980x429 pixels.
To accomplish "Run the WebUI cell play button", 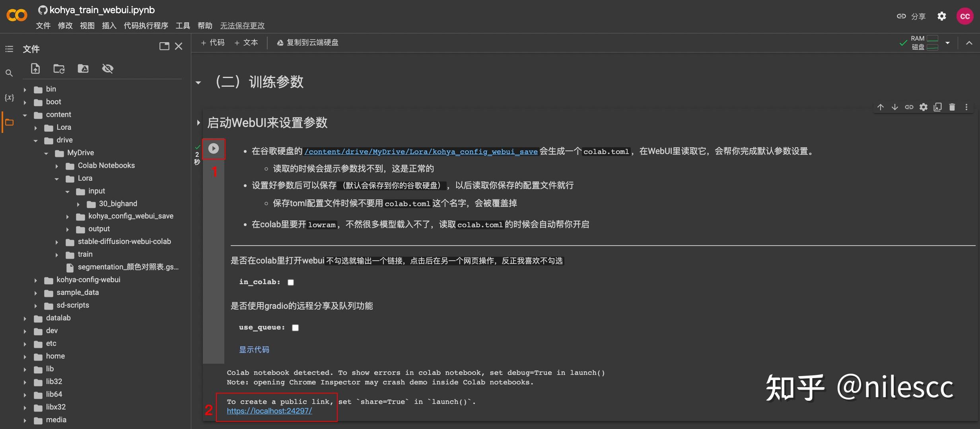I will coord(214,148).
